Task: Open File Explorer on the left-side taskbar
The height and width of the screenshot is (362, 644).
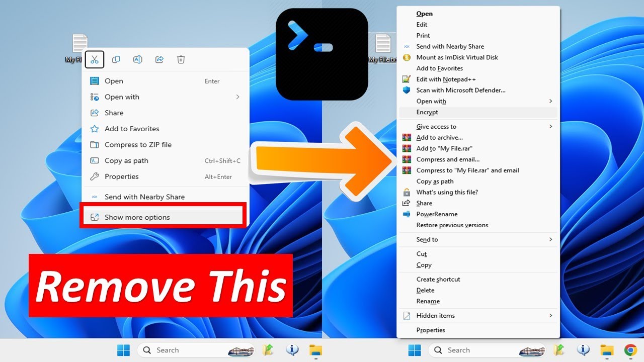Action: point(315,350)
